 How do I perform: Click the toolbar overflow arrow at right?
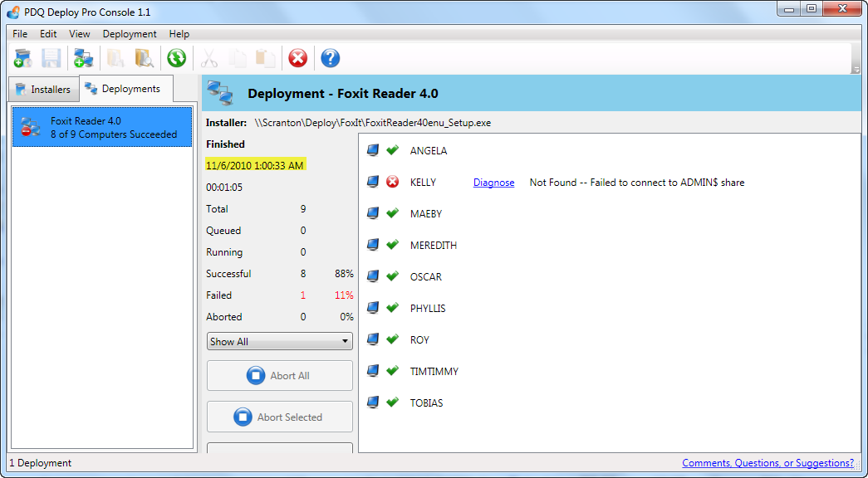pos(856,71)
